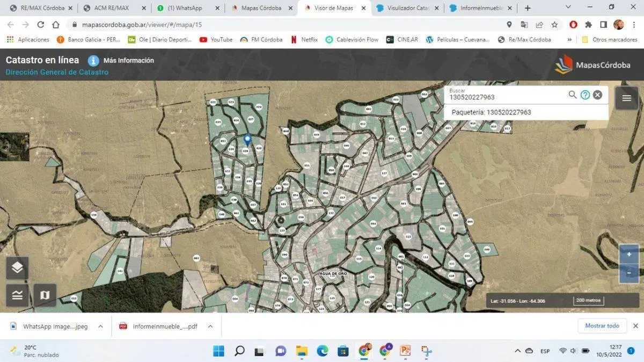
Task: Open Películas Cuevana bookmark
Action: 458,40
